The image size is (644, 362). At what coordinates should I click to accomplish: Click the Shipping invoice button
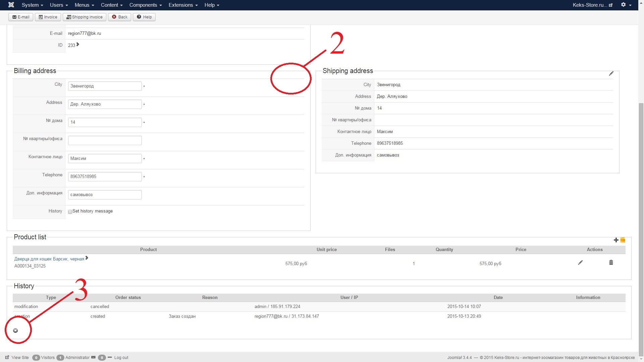tap(85, 17)
